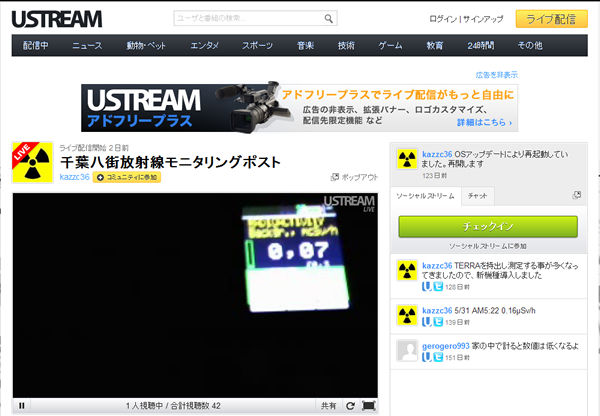Click kazzc36 avatar in 5/31 AM5:22 post
The height and width of the screenshot is (416, 600).
pos(407,315)
